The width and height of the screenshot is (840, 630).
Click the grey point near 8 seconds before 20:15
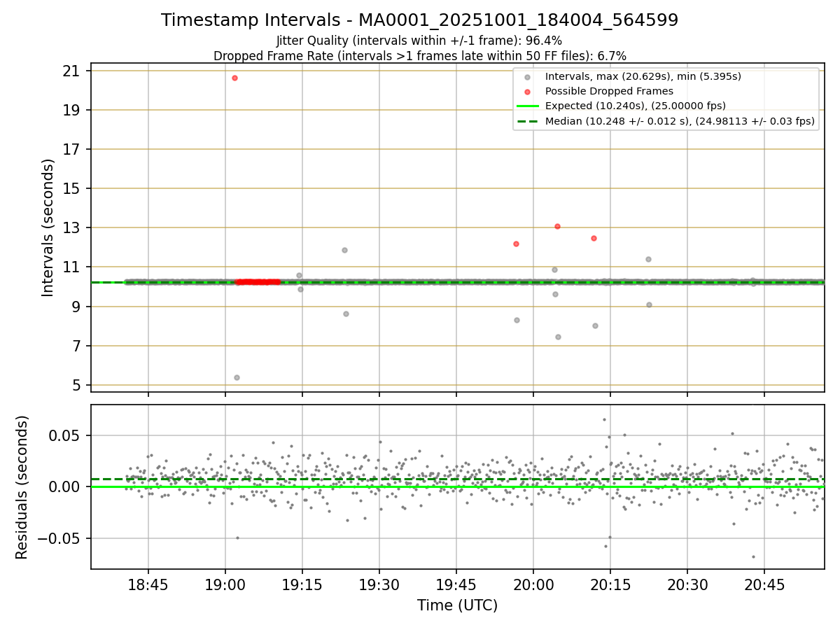tap(595, 325)
